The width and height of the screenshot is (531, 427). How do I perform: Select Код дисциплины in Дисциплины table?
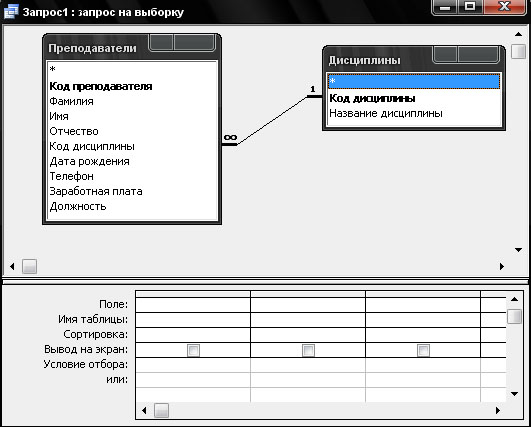coord(414,98)
